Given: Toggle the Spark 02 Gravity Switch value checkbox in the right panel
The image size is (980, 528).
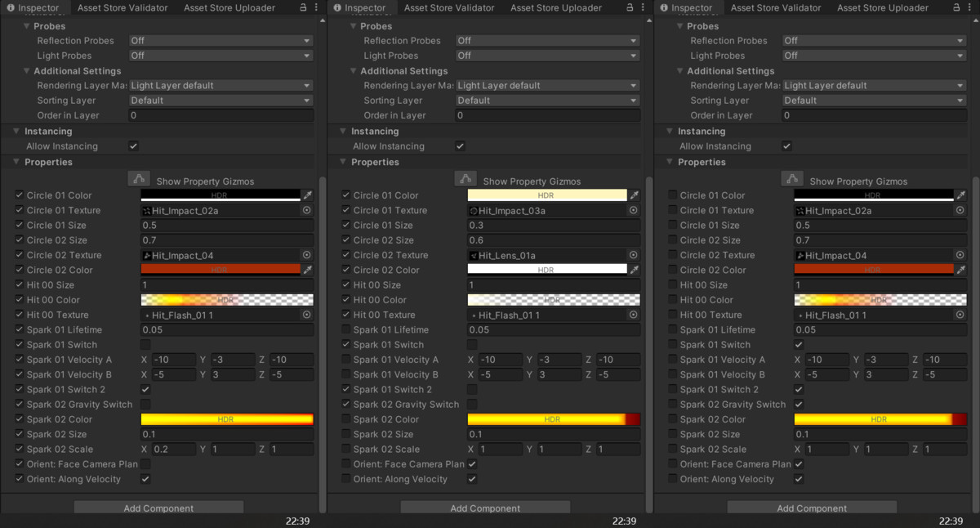Looking at the screenshot, I should [x=799, y=405].
